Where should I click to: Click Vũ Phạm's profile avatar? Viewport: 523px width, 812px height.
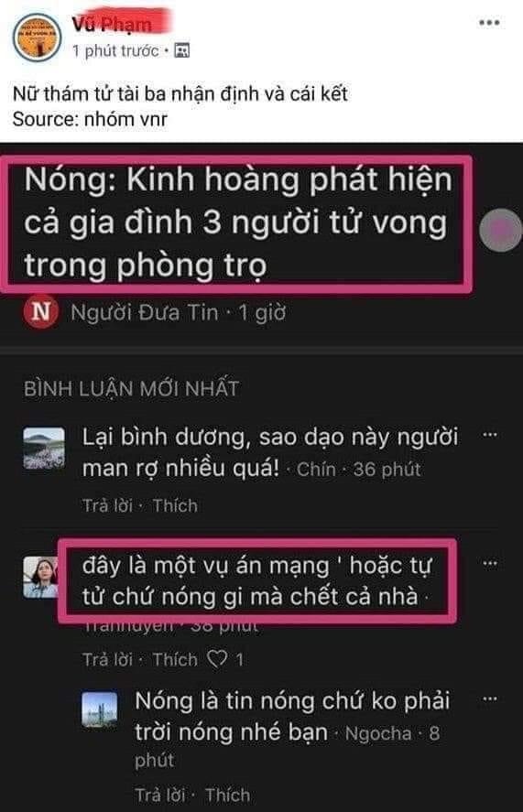click(38, 38)
